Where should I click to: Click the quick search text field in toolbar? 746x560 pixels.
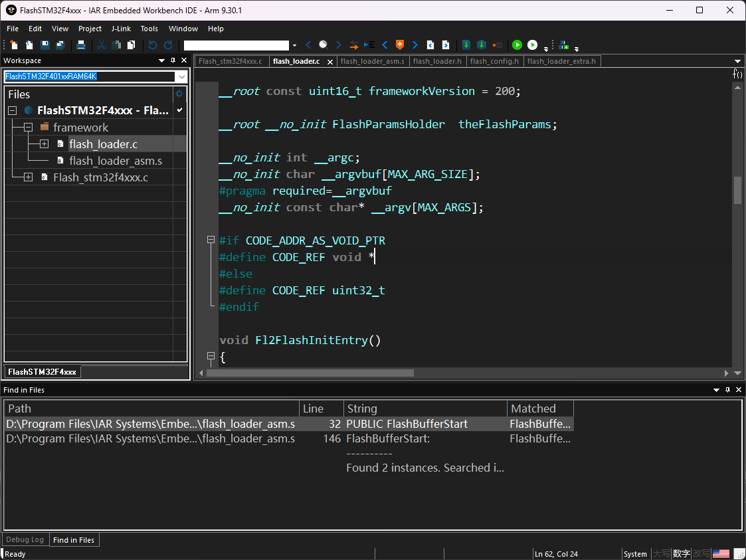pos(236,45)
